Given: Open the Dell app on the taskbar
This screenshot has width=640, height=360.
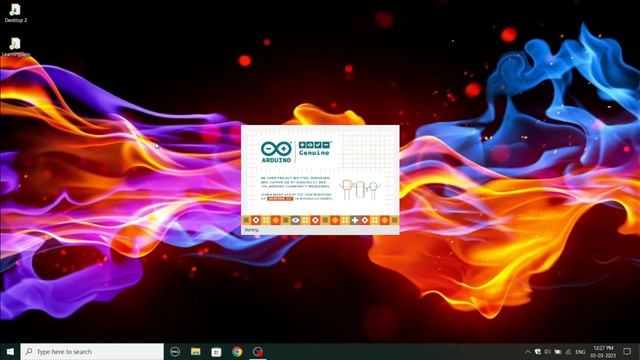Looking at the screenshot, I should coord(175,351).
